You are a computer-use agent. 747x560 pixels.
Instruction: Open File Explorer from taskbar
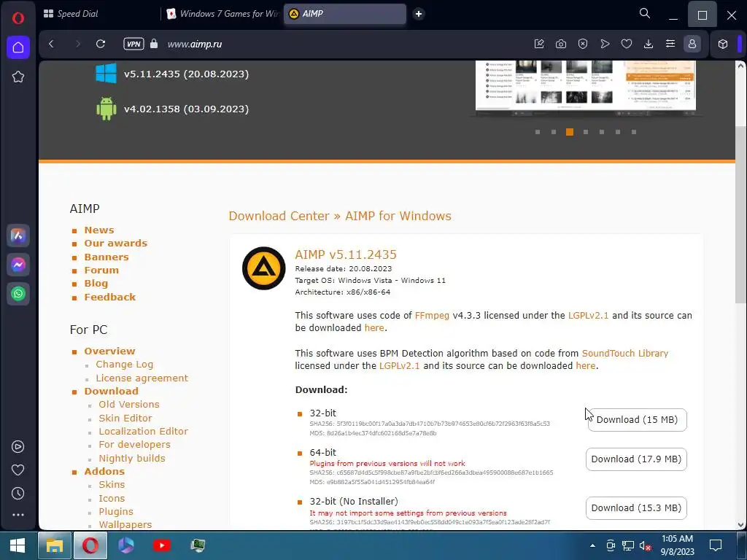54,545
